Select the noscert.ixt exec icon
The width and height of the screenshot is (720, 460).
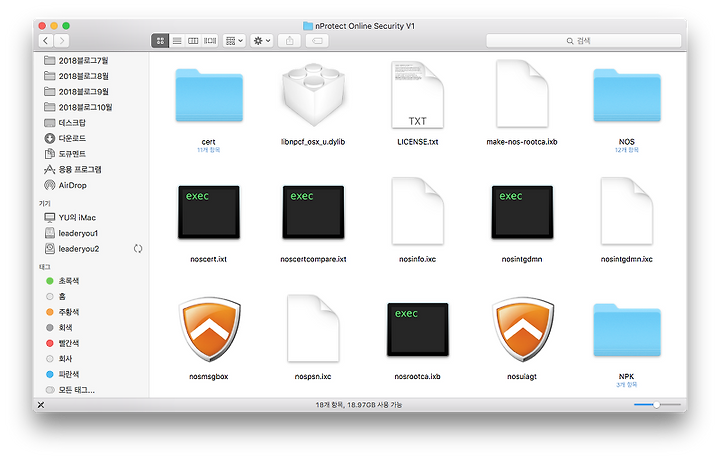coord(209,212)
